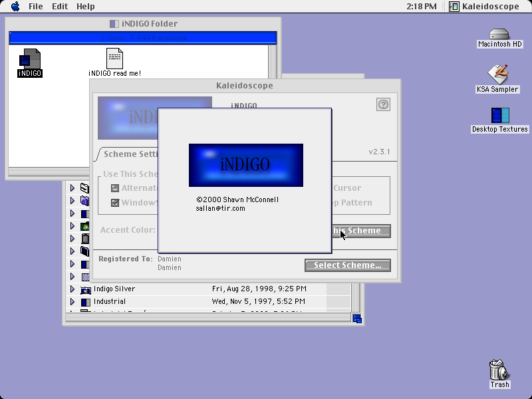Click the 2:18 PM clock
This screenshot has height=399, width=532.
422,7
